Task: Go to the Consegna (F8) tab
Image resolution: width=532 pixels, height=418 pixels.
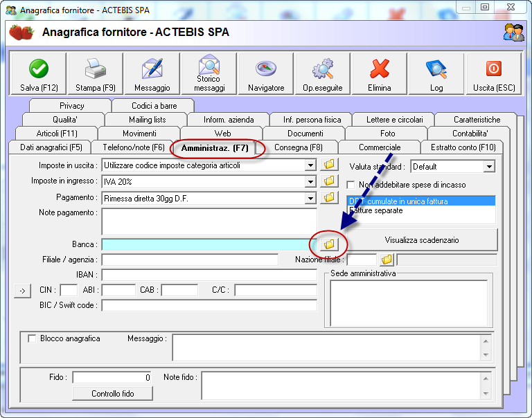Action: tap(299, 147)
